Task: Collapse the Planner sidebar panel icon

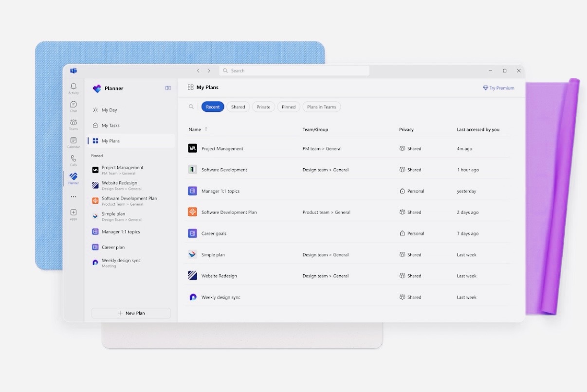Action: pos(168,88)
